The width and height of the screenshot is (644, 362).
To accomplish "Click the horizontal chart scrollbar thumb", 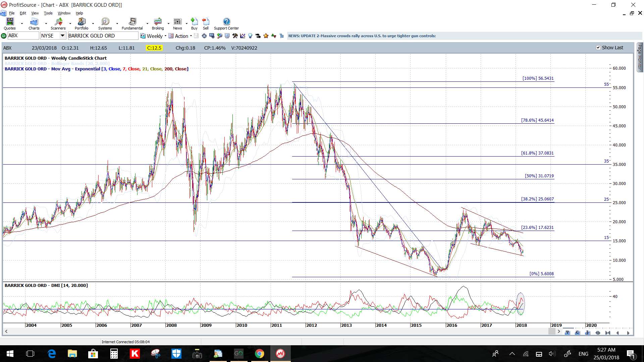I will coord(552,331).
